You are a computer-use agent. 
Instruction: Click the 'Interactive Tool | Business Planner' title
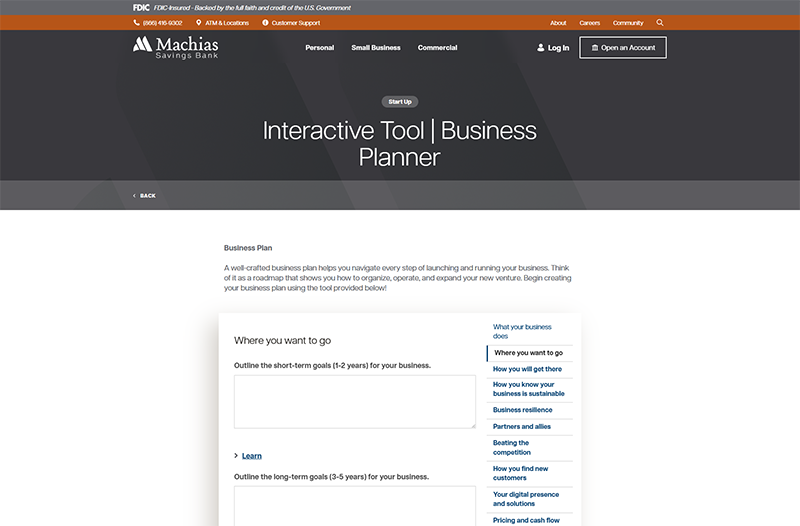(x=399, y=143)
